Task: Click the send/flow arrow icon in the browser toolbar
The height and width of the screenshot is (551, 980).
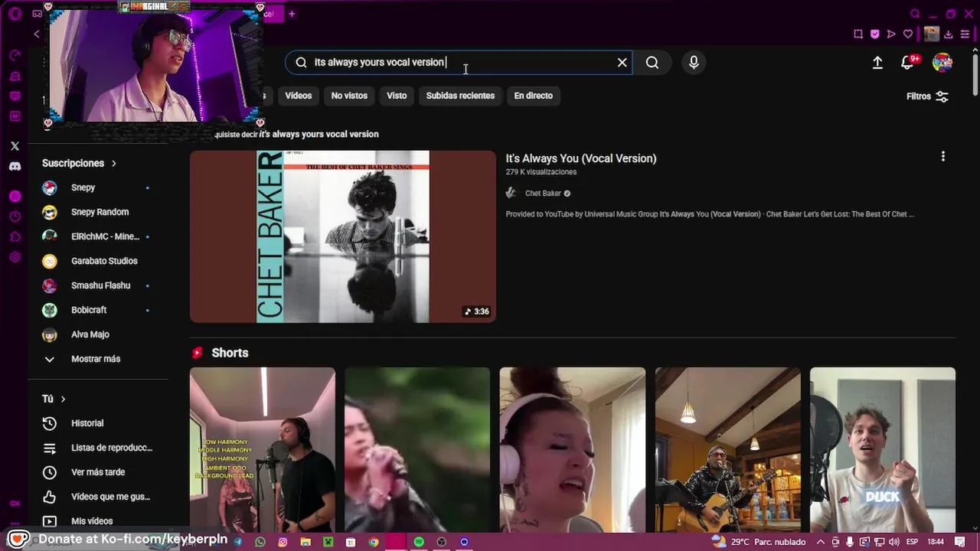Action: point(891,34)
